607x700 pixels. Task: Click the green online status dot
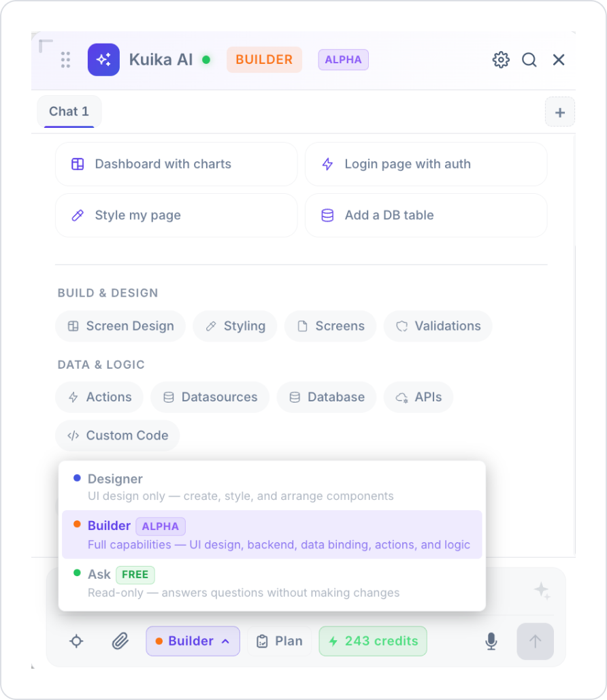pyautogui.click(x=206, y=60)
